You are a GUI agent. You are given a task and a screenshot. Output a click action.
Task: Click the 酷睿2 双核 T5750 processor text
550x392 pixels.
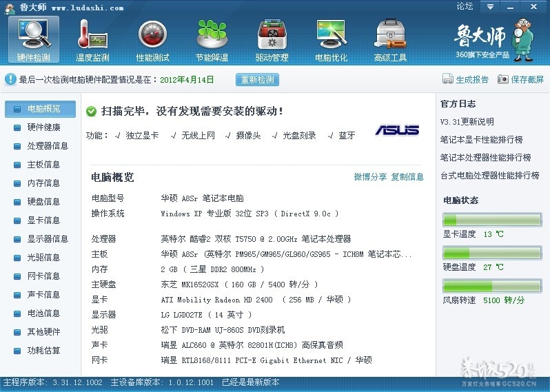coord(256,239)
